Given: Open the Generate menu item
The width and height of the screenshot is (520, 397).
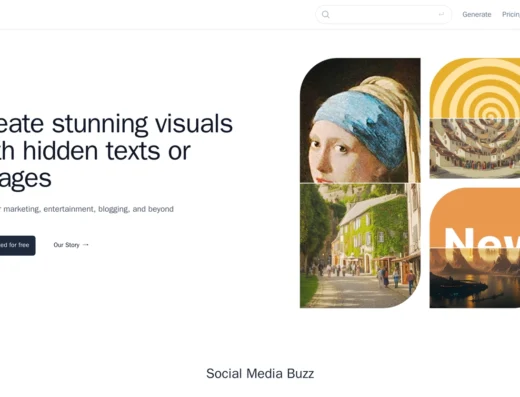Looking at the screenshot, I should [477, 14].
